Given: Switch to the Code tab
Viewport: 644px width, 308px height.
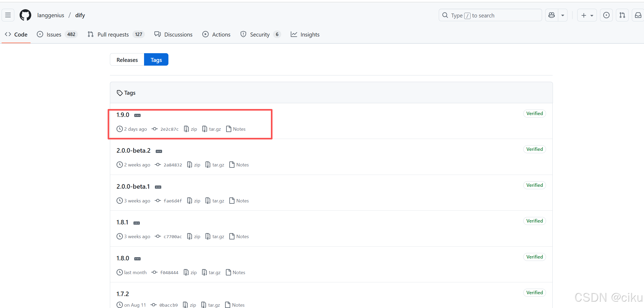Looking at the screenshot, I should [x=16, y=34].
